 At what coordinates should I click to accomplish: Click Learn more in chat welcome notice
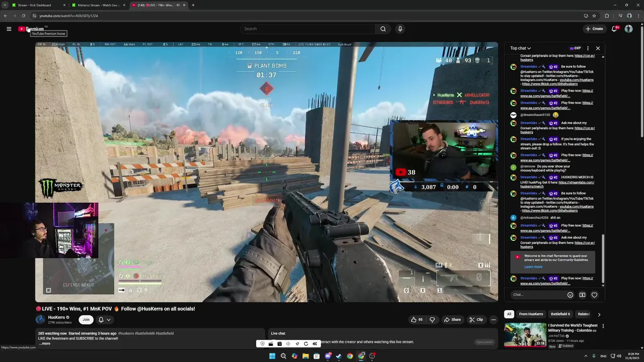pos(533,267)
